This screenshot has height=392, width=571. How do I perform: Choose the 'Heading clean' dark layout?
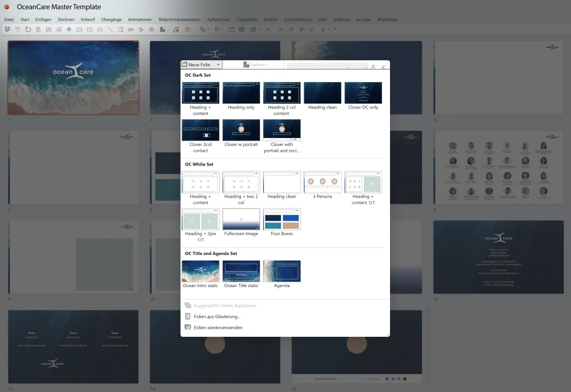point(322,92)
